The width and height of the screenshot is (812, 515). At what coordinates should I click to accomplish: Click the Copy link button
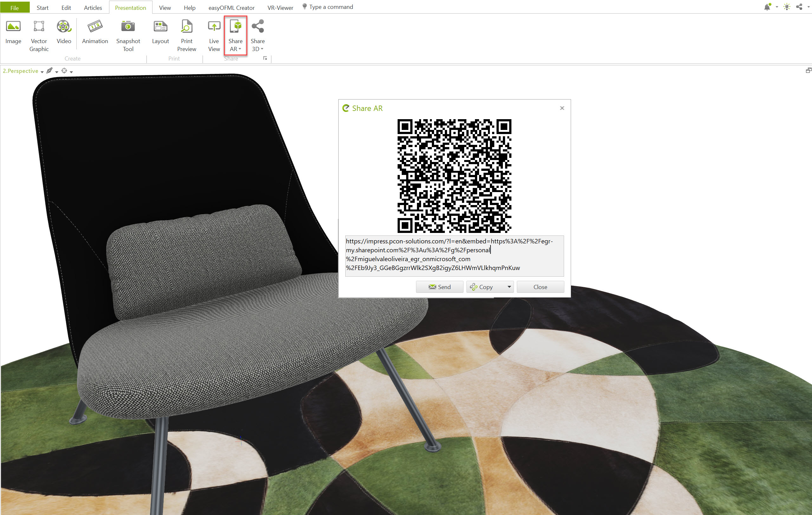(485, 287)
